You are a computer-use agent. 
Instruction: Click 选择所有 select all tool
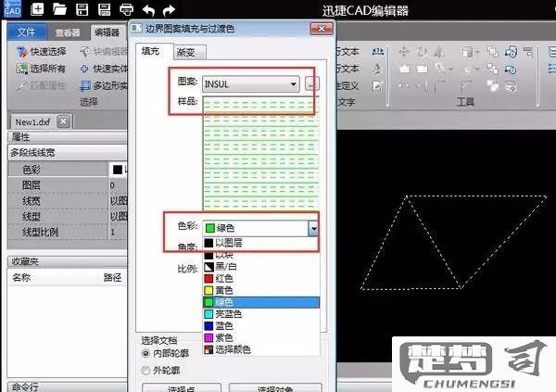[41, 69]
